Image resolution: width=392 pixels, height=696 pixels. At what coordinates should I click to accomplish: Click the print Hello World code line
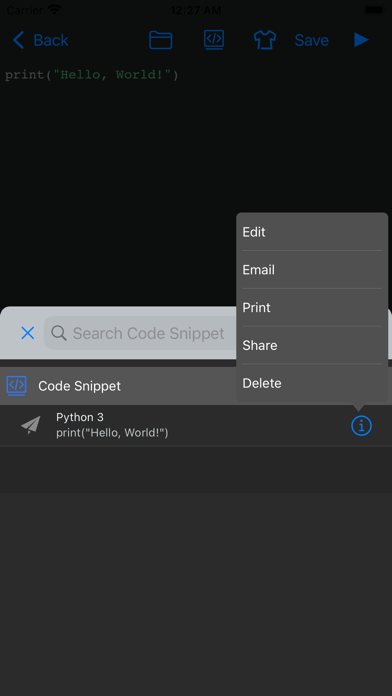[x=91, y=75]
